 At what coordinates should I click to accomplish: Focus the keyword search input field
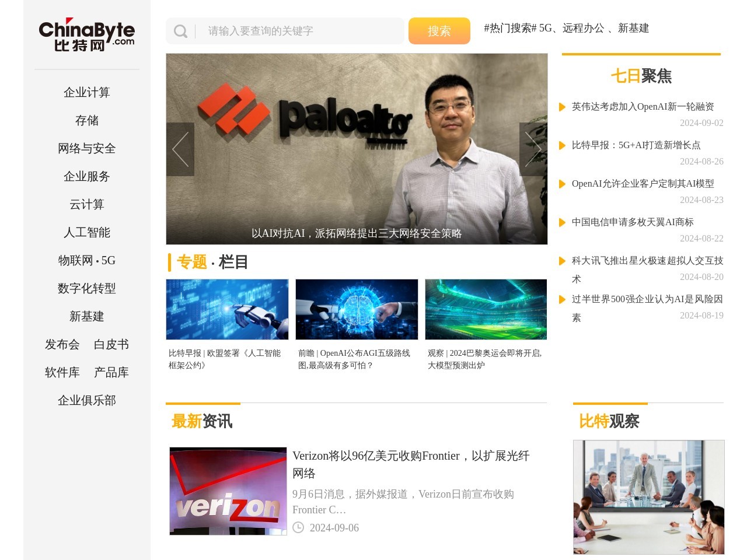(301, 31)
